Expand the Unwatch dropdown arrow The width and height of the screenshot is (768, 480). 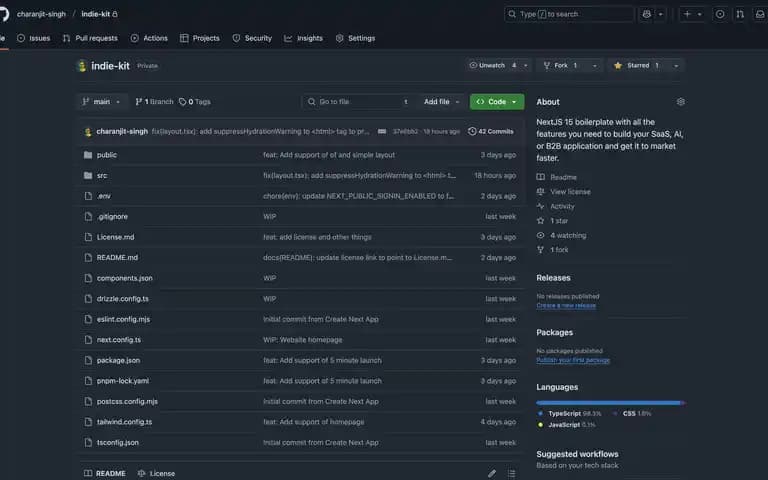(526, 65)
